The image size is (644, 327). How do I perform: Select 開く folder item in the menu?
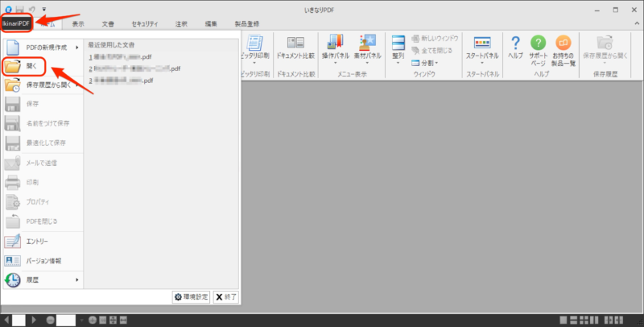coord(23,66)
